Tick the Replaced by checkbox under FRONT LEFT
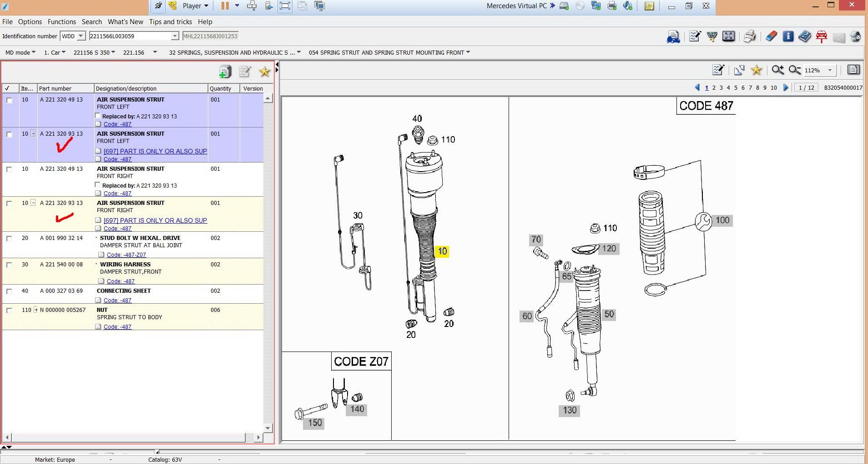The image size is (868, 464). [x=97, y=116]
